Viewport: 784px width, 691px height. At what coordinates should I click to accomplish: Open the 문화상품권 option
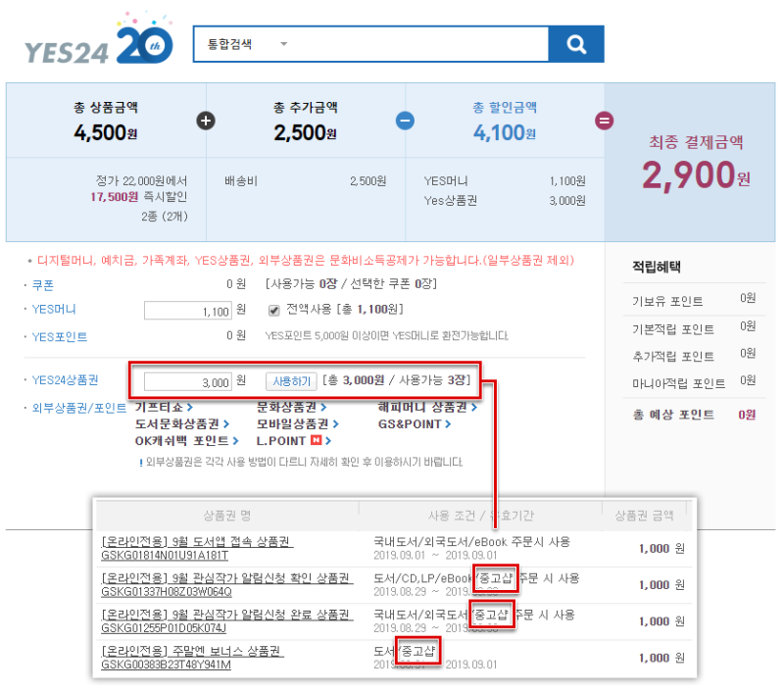(291, 407)
